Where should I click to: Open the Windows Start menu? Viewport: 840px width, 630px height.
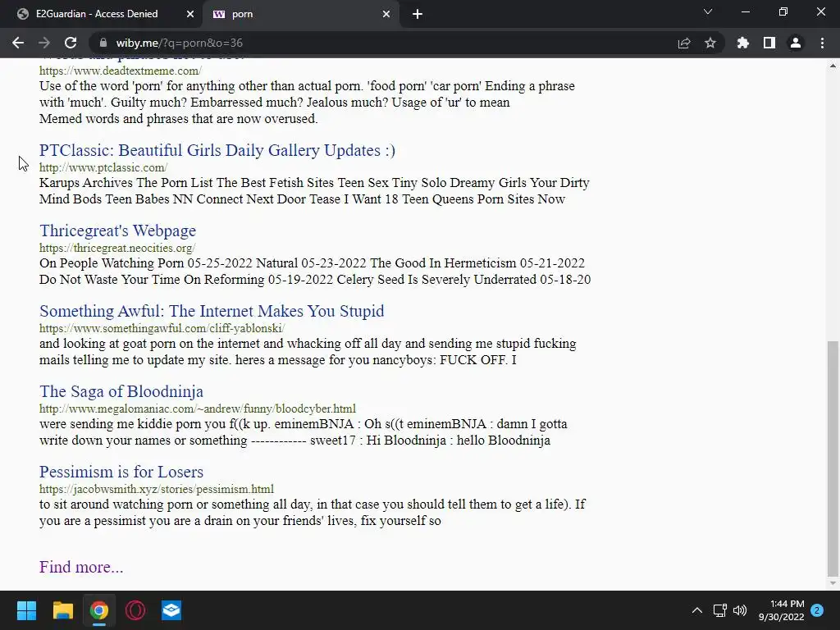click(x=26, y=610)
